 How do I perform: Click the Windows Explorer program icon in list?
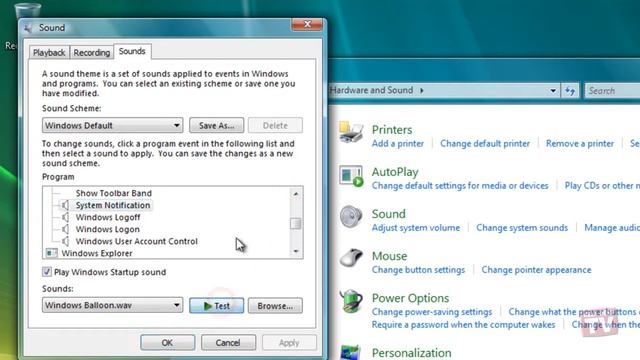[51, 253]
